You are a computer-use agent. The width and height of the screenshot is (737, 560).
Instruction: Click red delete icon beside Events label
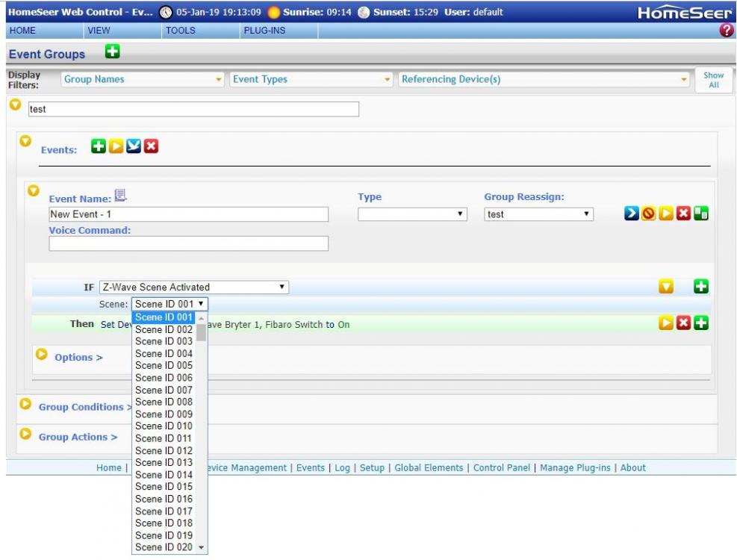pyautogui.click(x=152, y=146)
